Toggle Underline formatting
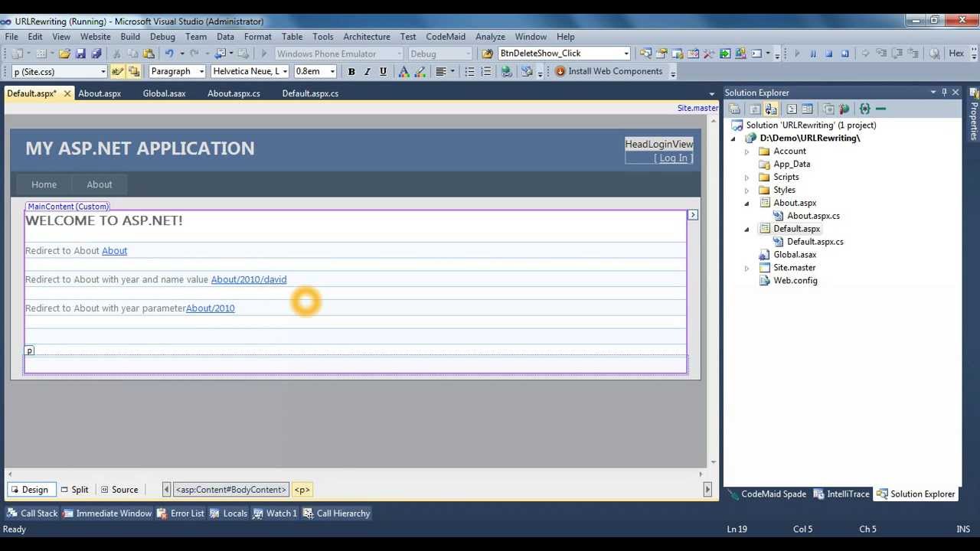Screen dimensions: 980x551 tap(383, 71)
